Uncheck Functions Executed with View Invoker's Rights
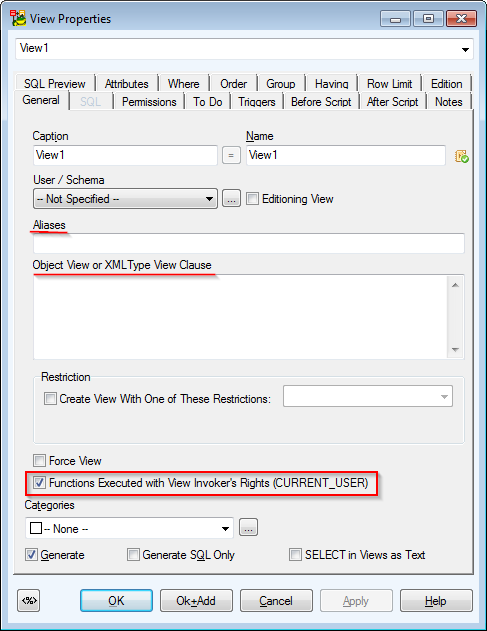Viewport: 487px width, 631px height. pyautogui.click(x=39, y=483)
